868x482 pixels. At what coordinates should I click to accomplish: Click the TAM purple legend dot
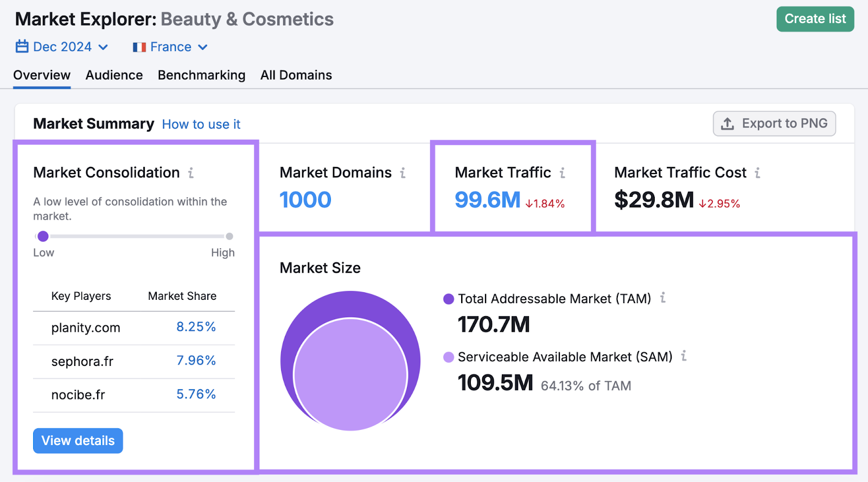click(449, 299)
